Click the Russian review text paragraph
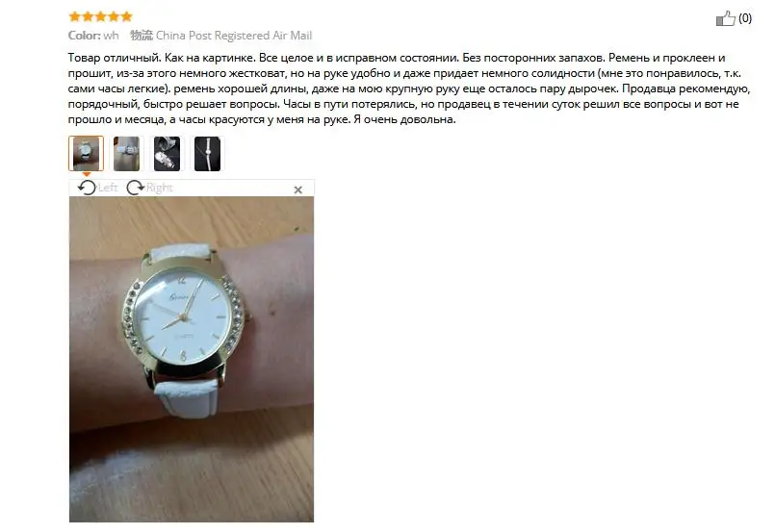 [x=409, y=89]
